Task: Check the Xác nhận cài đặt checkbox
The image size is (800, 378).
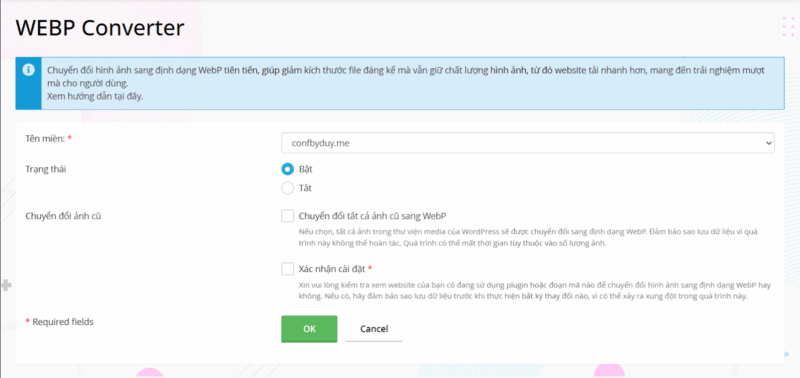Action: [x=288, y=268]
